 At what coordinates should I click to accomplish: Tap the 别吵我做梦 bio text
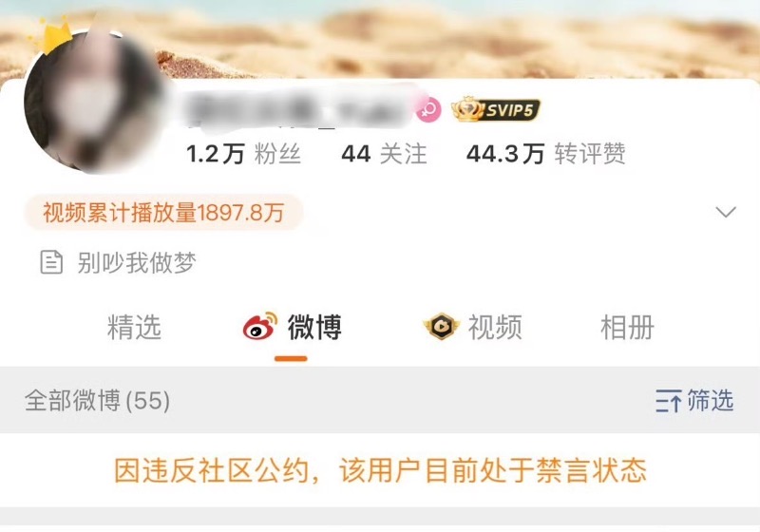coord(137,262)
